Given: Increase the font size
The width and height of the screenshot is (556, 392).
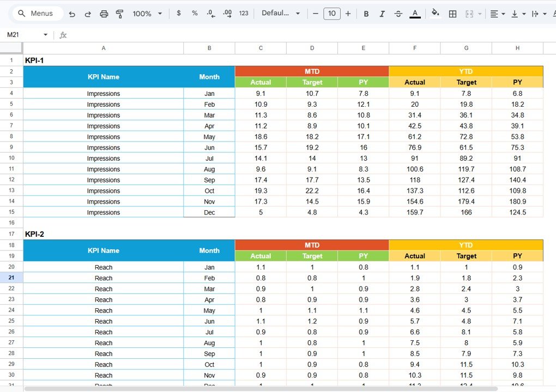Looking at the screenshot, I should (x=348, y=13).
